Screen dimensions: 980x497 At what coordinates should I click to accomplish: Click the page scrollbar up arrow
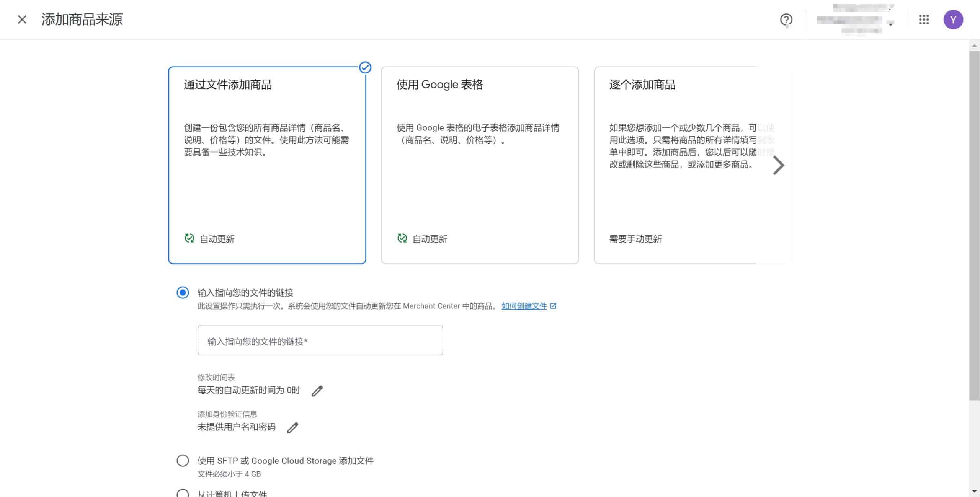coord(974,46)
